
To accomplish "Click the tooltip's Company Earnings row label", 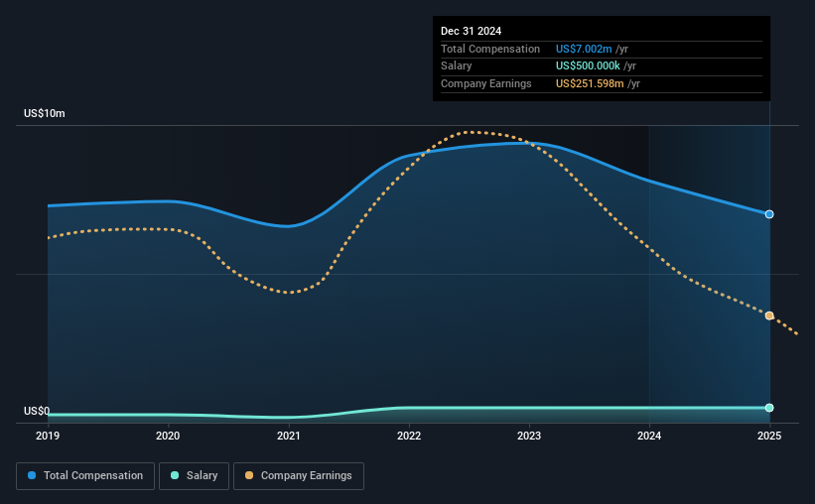I will click(486, 83).
